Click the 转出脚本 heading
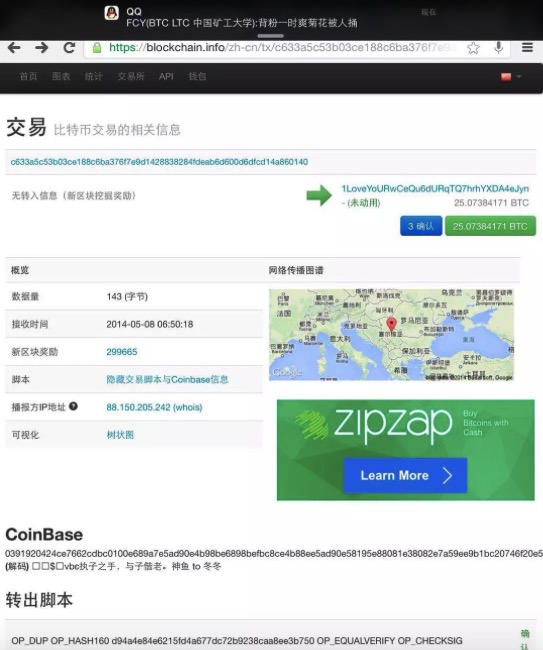 click(x=39, y=600)
